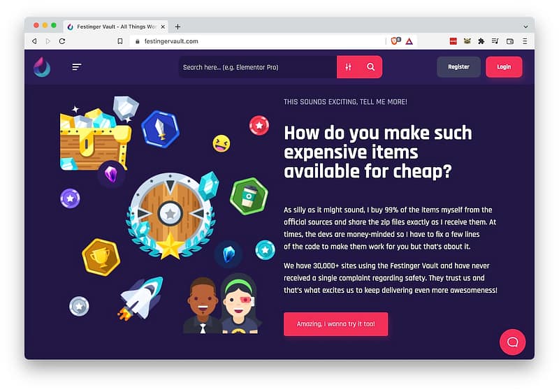Click the Festinger Vault flame logo
This screenshot has width=559, height=392.
coord(42,67)
